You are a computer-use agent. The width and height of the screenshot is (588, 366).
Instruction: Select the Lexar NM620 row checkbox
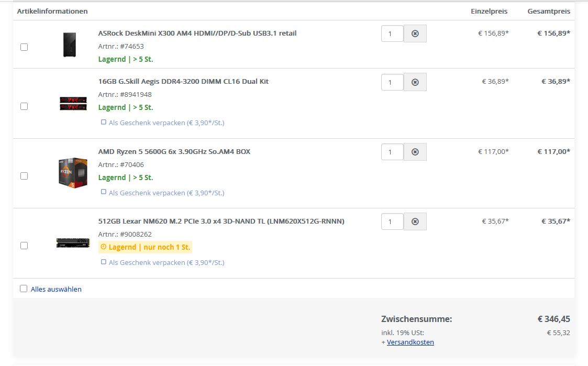(24, 246)
